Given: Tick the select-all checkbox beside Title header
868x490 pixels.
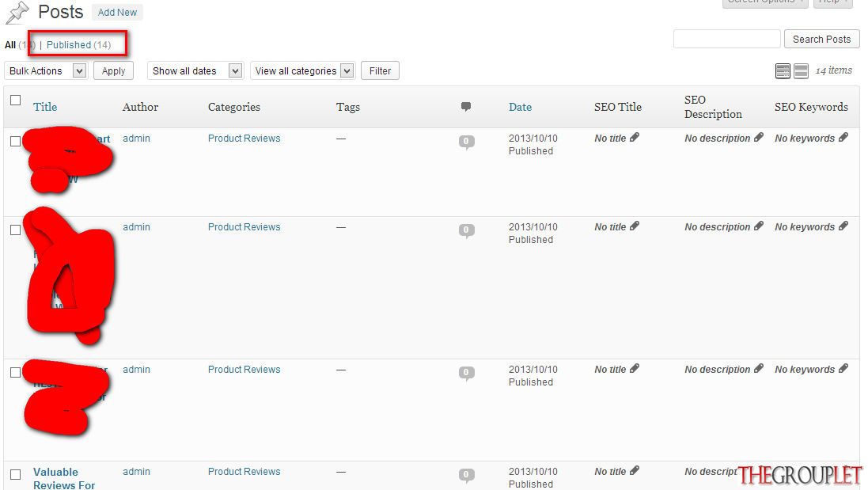Looking at the screenshot, I should click(x=16, y=101).
